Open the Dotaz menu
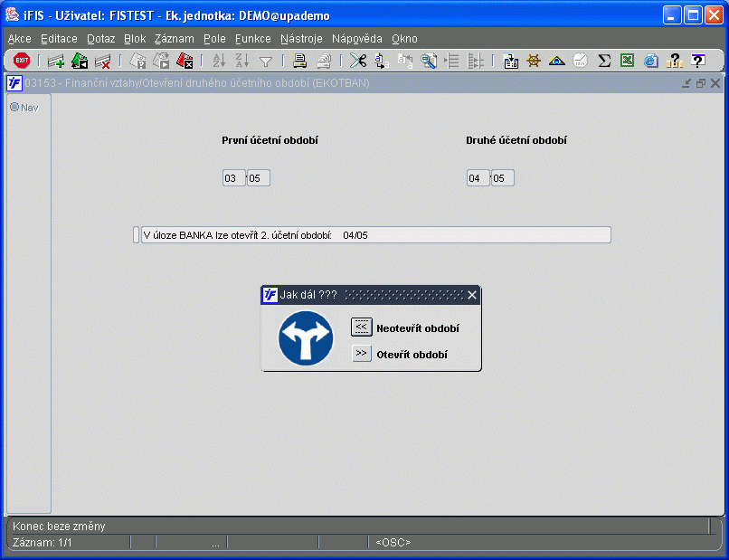729x560 pixels. click(x=101, y=39)
